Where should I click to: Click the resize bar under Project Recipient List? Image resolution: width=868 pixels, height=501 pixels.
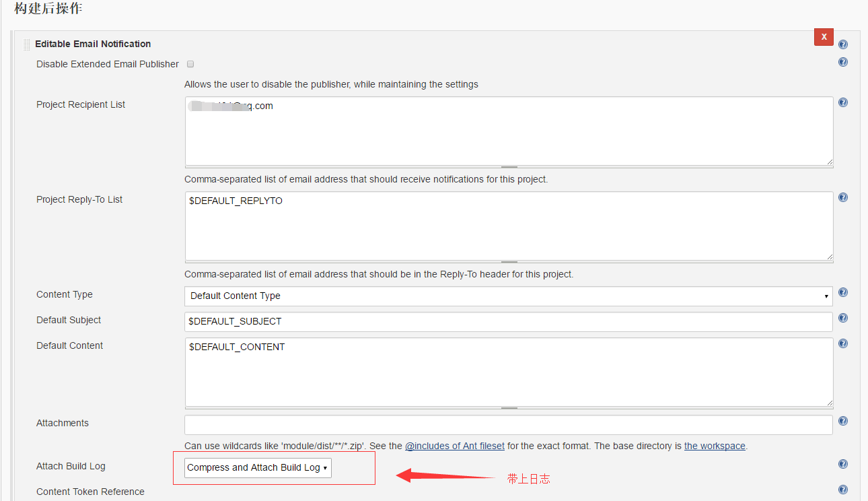click(509, 166)
